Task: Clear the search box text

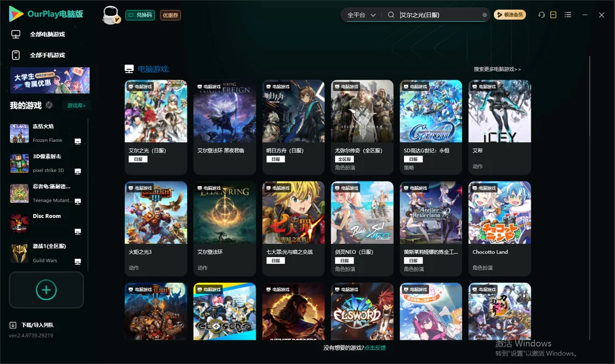Action: coord(485,15)
